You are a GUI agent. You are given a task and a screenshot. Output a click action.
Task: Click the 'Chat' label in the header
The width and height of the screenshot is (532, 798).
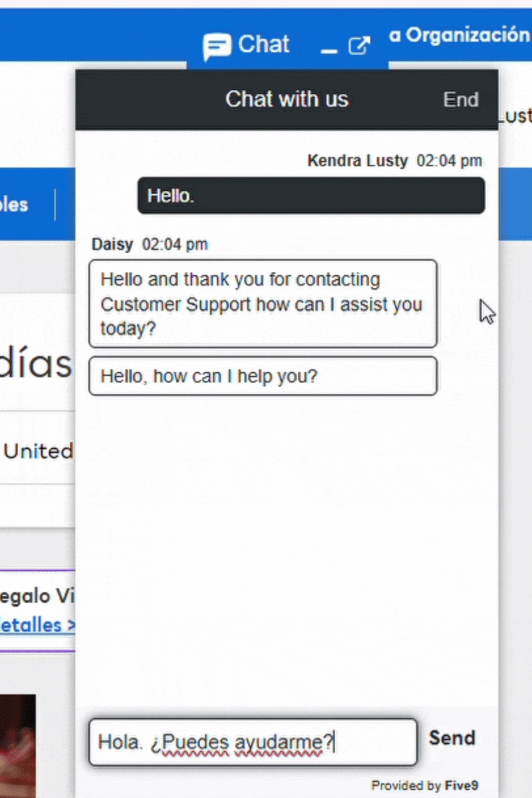pos(263,44)
